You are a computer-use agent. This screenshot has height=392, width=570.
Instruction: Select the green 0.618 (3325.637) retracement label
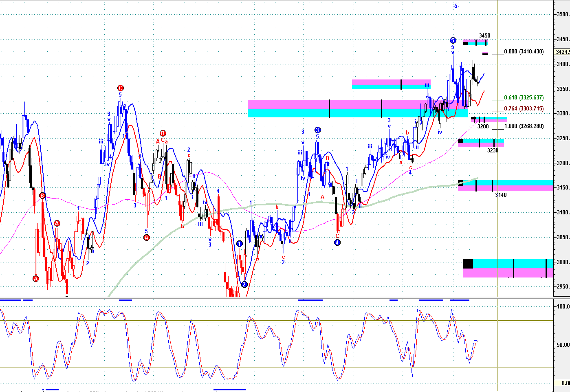point(524,98)
